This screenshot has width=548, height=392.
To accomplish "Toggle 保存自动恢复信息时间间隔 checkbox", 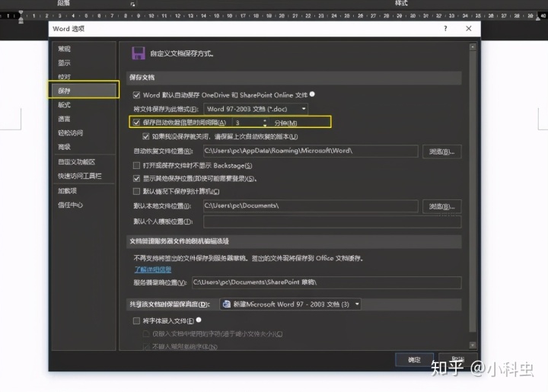I will (x=136, y=123).
